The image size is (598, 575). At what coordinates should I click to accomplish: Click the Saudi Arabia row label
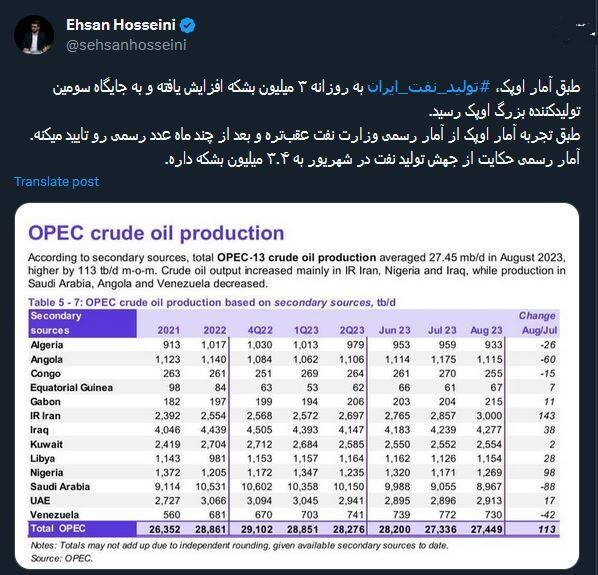pyautogui.click(x=60, y=487)
